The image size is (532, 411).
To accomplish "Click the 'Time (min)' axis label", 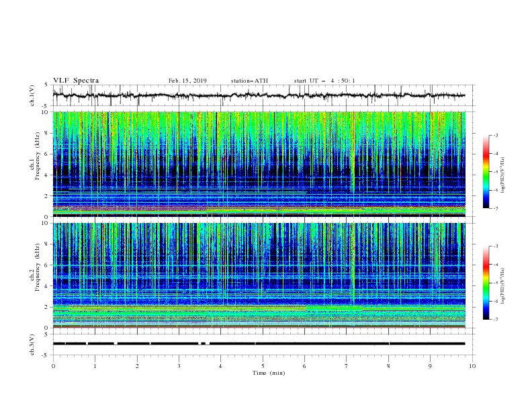I will (269, 373).
